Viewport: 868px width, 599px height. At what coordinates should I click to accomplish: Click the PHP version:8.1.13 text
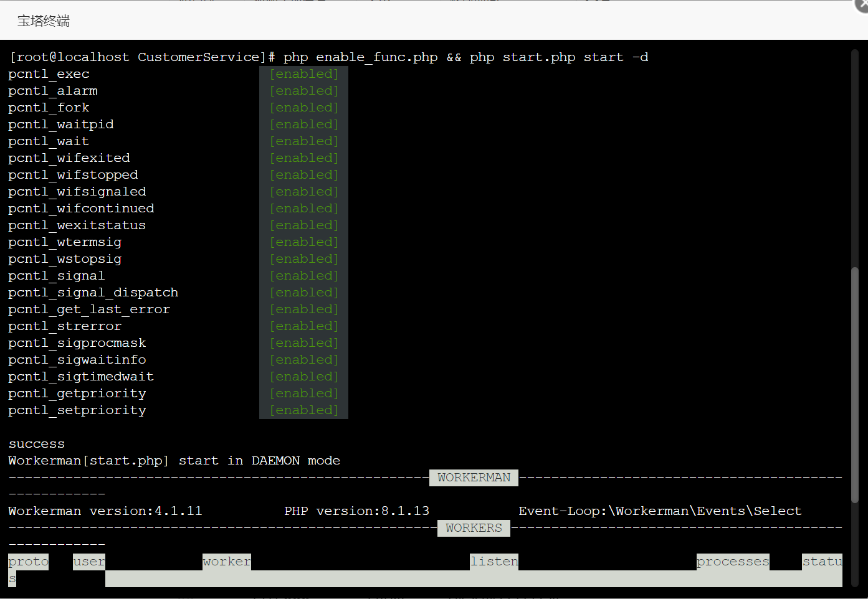(x=357, y=511)
